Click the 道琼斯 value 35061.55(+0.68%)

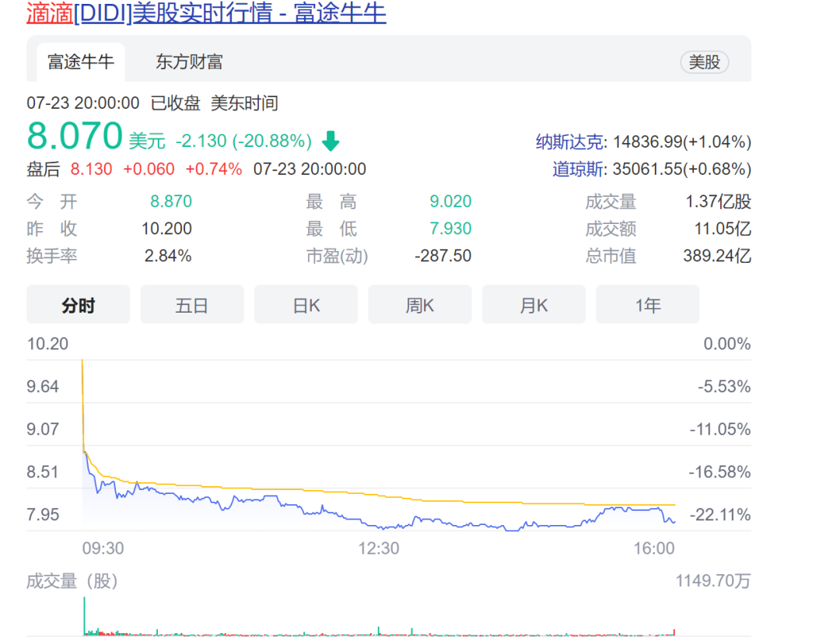tap(682, 170)
